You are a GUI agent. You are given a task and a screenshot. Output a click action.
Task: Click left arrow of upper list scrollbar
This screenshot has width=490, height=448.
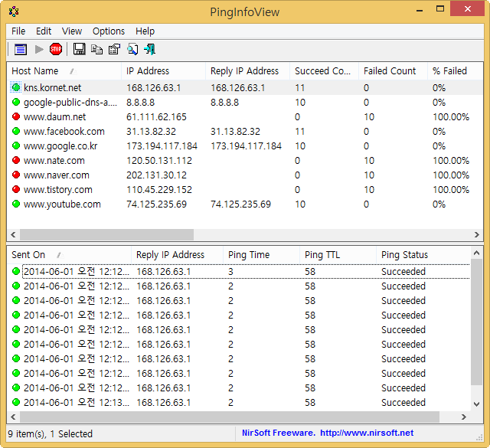click(x=13, y=234)
